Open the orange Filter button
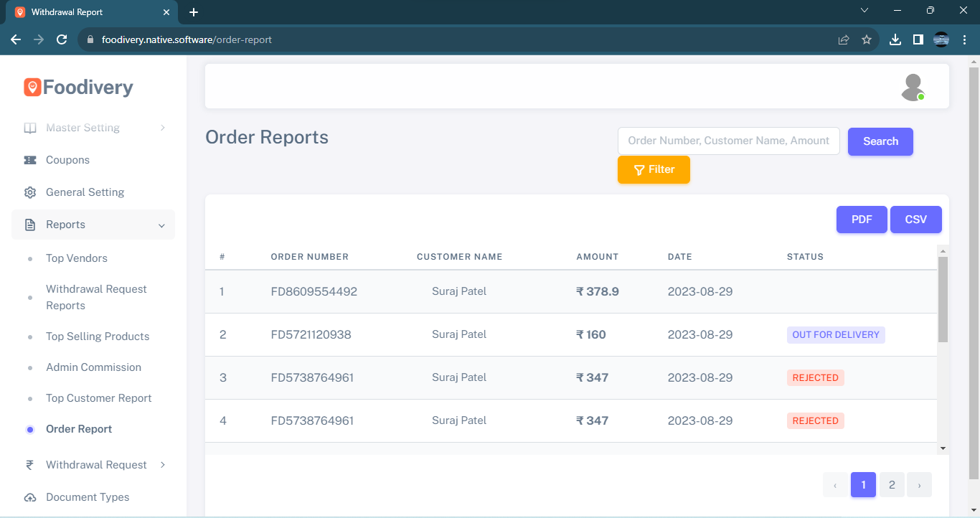The width and height of the screenshot is (980, 518). tap(654, 169)
